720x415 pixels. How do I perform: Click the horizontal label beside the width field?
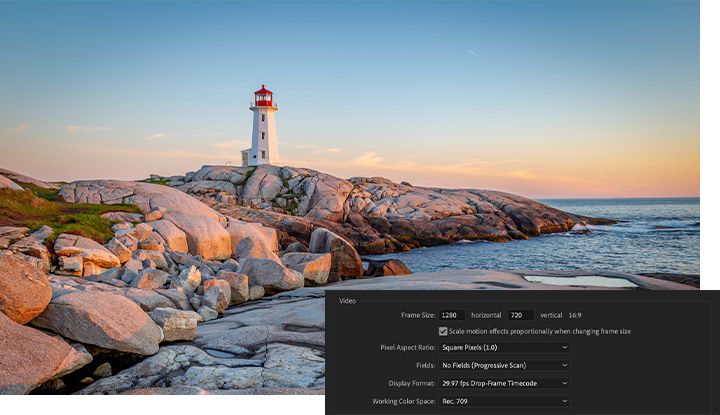tap(487, 315)
